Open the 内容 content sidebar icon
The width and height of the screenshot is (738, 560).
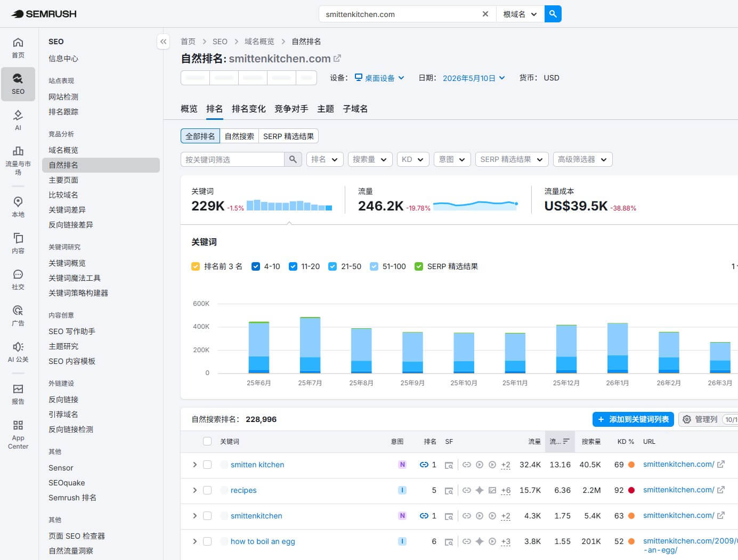pyautogui.click(x=18, y=243)
